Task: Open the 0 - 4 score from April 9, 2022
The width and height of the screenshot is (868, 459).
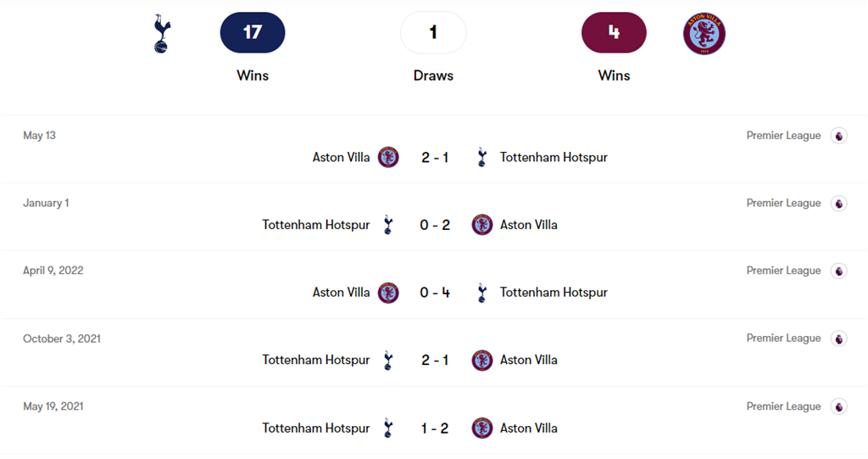Action: [435, 293]
